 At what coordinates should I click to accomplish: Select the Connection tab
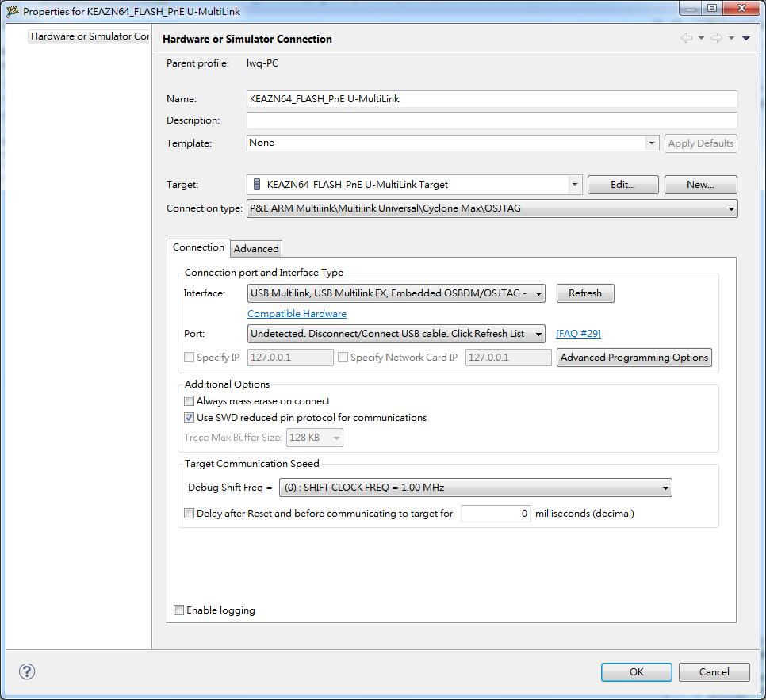[198, 247]
